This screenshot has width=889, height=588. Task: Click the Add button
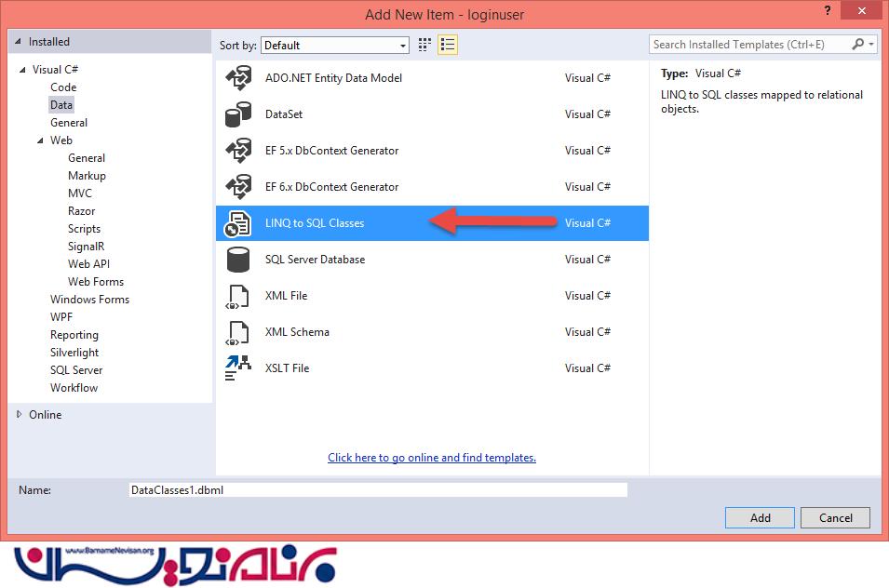[x=760, y=518]
